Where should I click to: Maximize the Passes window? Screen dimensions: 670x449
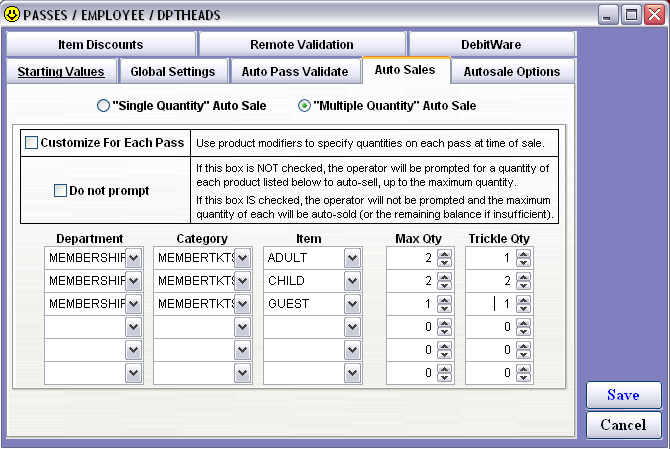click(x=631, y=15)
